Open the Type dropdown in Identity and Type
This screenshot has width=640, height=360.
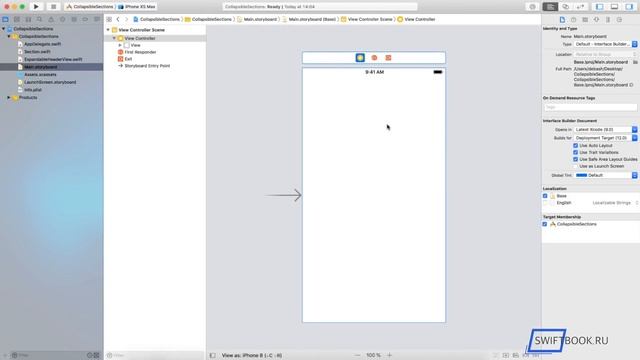click(606, 44)
